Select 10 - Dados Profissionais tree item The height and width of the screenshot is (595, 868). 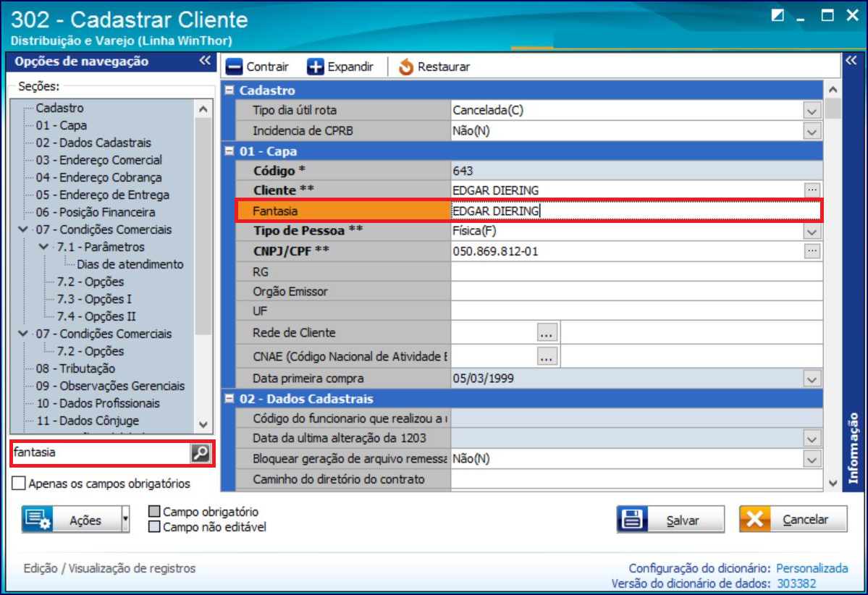[98, 403]
